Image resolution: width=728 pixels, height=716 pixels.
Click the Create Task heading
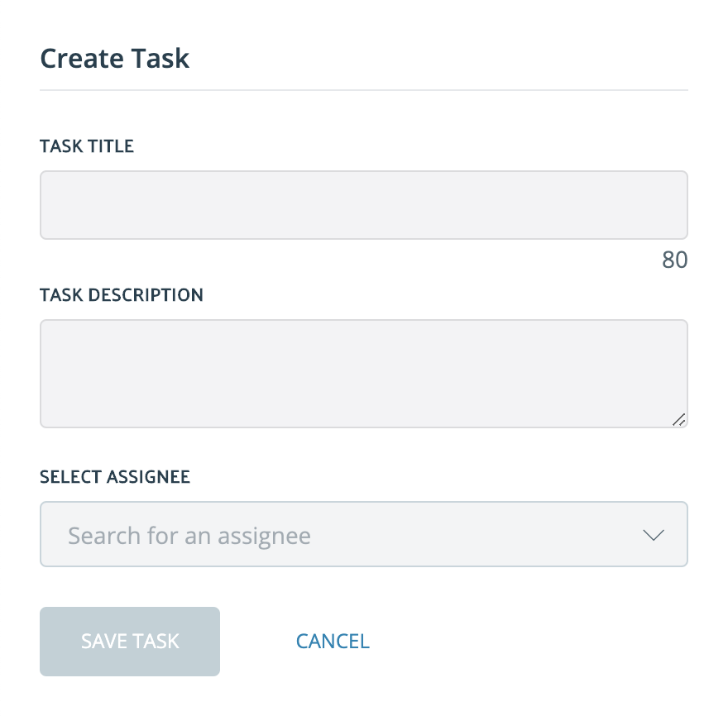coord(115,59)
